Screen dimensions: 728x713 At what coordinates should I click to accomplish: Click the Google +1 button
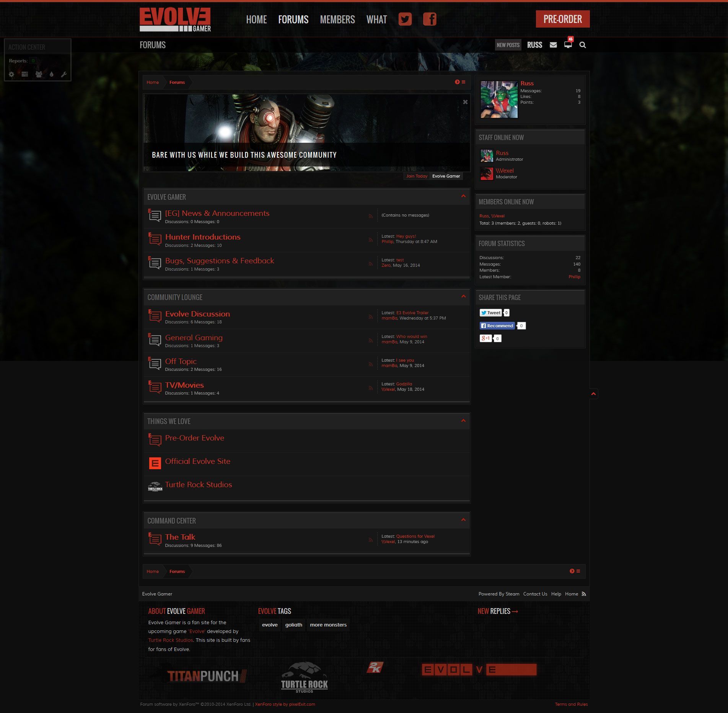pyautogui.click(x=486, y=338)
